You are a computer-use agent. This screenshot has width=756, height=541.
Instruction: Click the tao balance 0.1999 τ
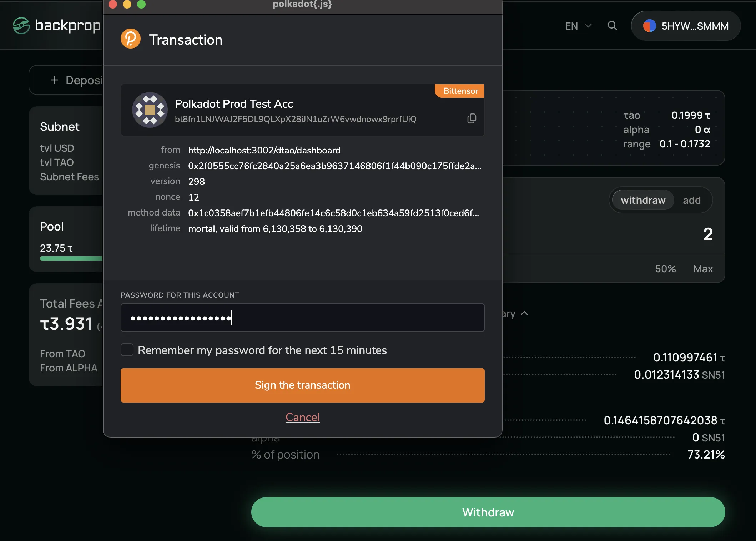pyautogui.click(x=691, y=115)
